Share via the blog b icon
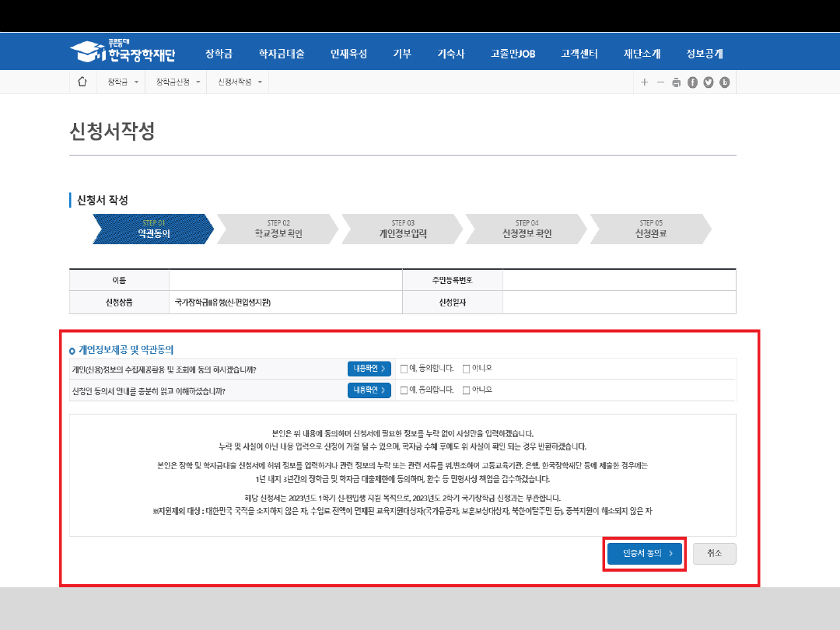The height and width of the screenshot is (630, 840). pos(725,82)
